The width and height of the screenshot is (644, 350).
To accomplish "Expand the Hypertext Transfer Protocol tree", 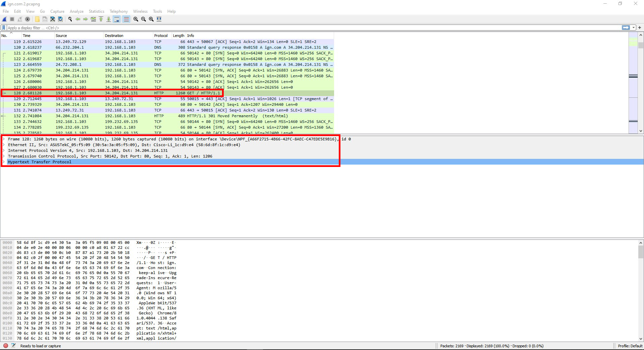I will pyautogui.click(x=4, y=162).
